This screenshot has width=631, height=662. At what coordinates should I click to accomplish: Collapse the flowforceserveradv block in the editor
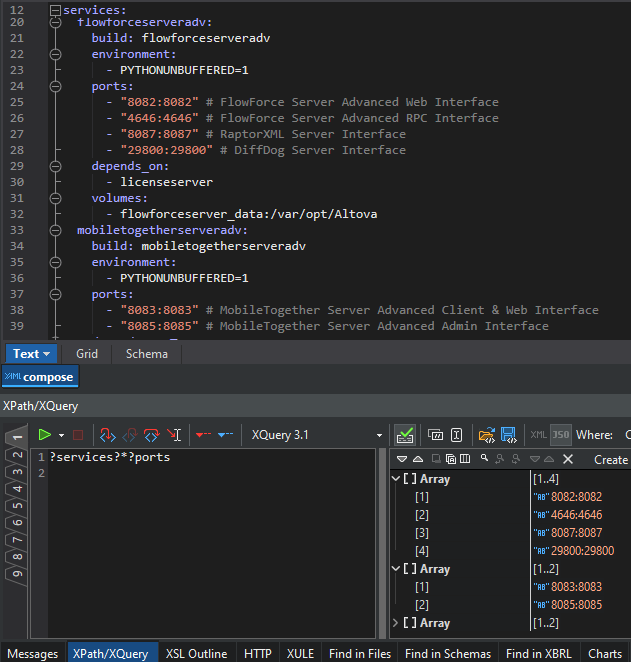(55, 22)
